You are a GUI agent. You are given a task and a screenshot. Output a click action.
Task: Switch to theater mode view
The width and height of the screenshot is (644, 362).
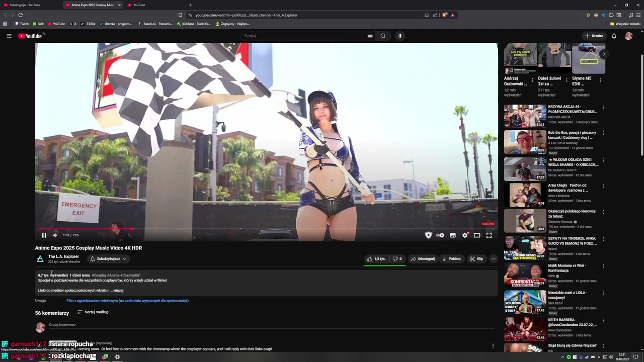tap(477, 235)
